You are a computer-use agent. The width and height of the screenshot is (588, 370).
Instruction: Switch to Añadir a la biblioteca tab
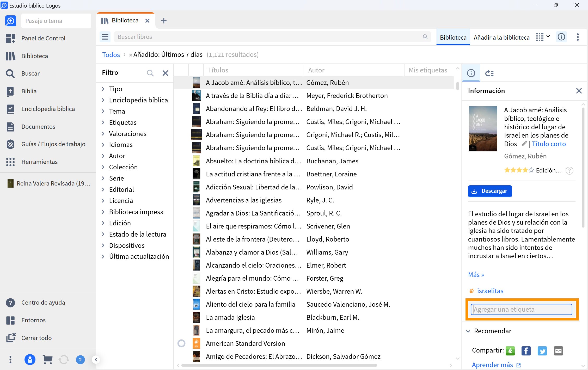coord(501,37)
